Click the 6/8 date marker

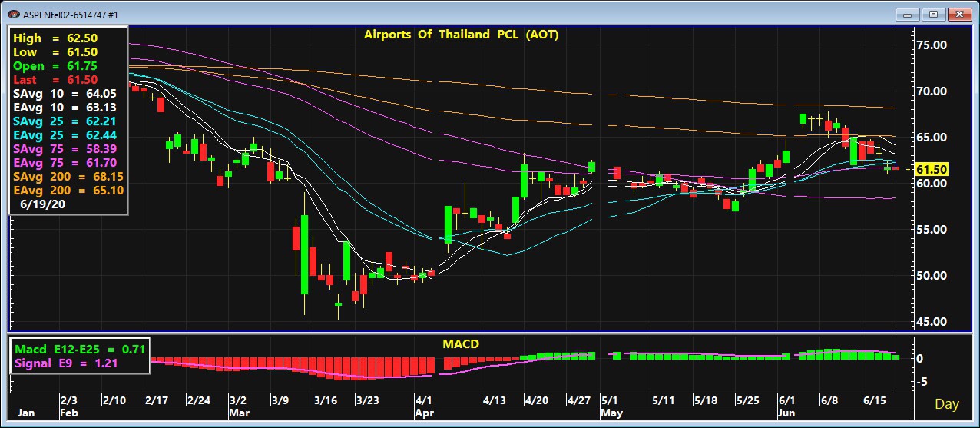(x=829, y=401)
